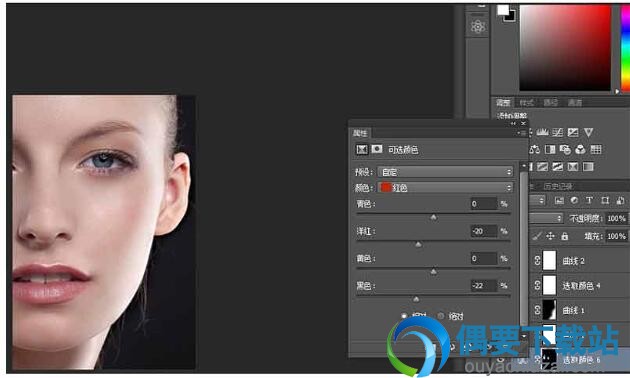Click the 洋红 magenta slider handle
The image size is (630, 378).
pyautogui.click(x=418, y=244)
